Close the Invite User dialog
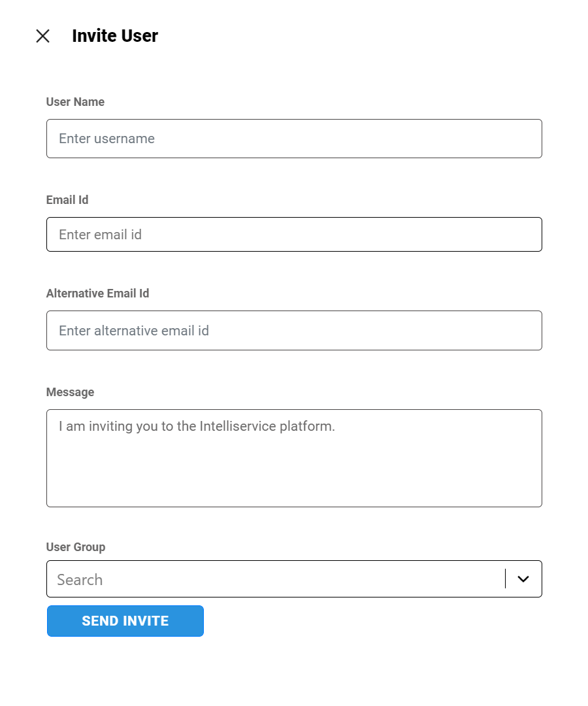The image size is (588, 706). (x=42, y=36)
